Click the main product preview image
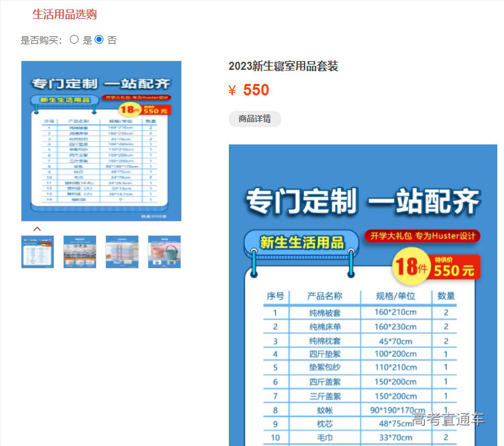Image resolution: width=504 pixels, height=446 pixels. (101, 141)
